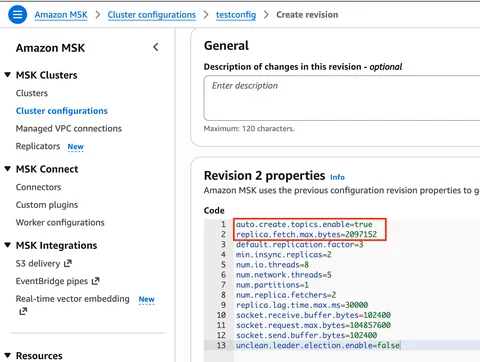This screenshot has width=480, height=362.
Task: Collapse the Amazon MSK side panel
Action: click(x=156, y=47)
